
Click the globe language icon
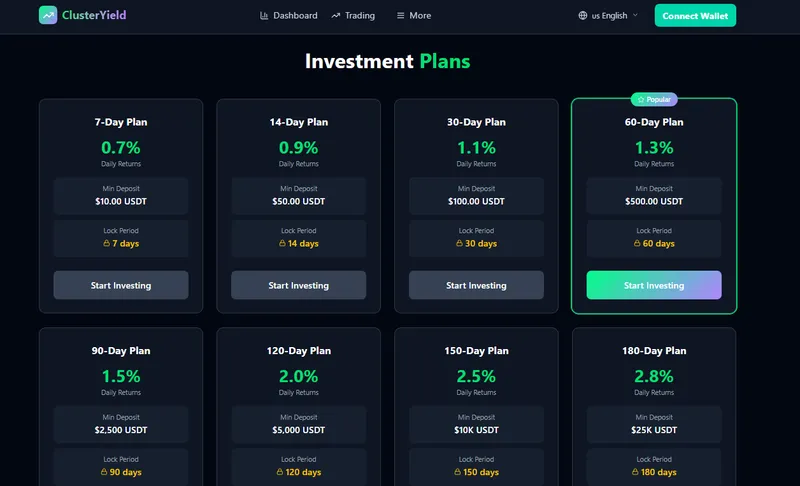click(x=583, y=16)
